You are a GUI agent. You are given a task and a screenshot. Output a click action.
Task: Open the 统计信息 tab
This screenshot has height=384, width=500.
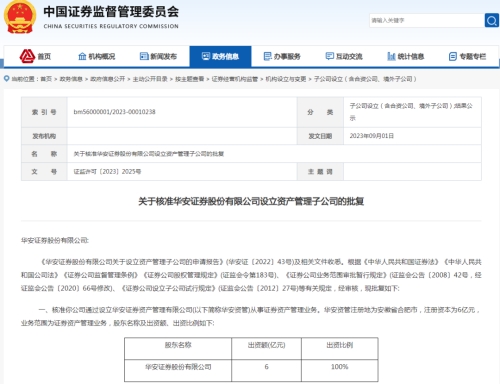tap(406, 56)
